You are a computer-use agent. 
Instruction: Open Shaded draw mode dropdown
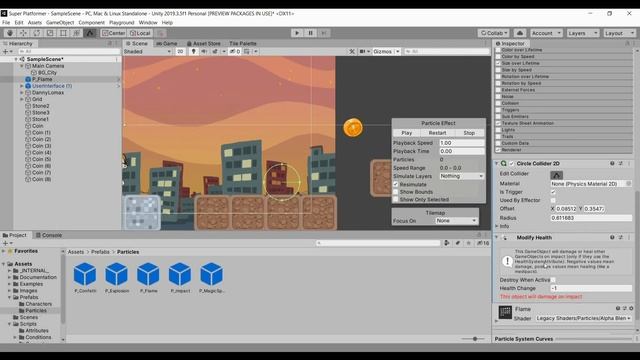147,51
